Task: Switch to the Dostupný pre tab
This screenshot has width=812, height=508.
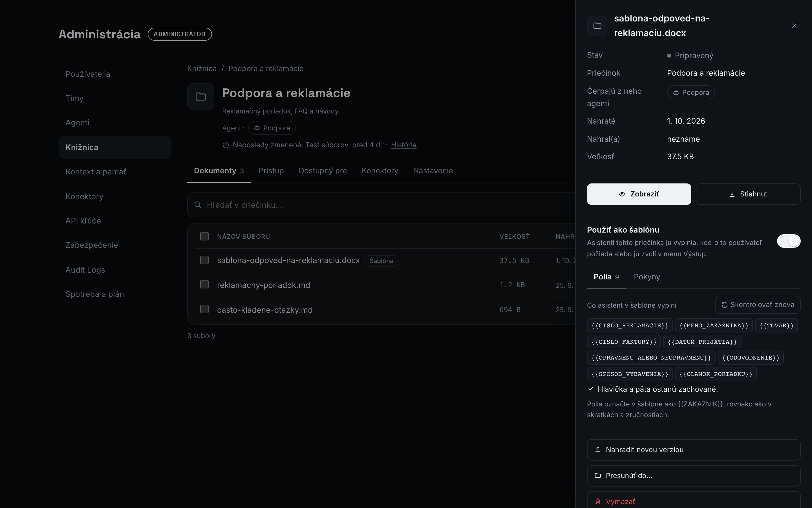Action: pos(323,171)
